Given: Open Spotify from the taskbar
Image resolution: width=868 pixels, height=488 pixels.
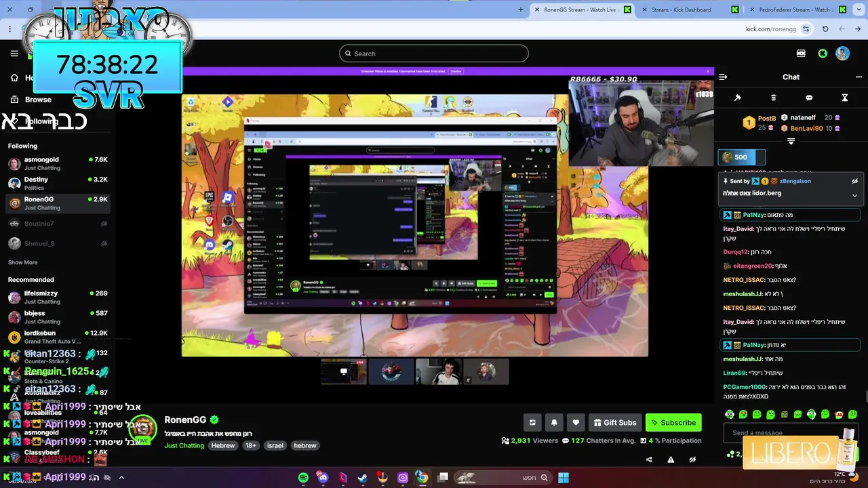Looking at the screenshot, I should click(x=303, y=478).
